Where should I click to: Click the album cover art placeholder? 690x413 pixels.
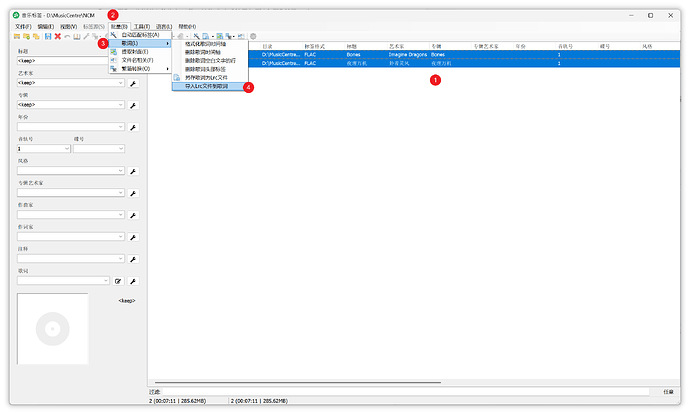[52, 329]
